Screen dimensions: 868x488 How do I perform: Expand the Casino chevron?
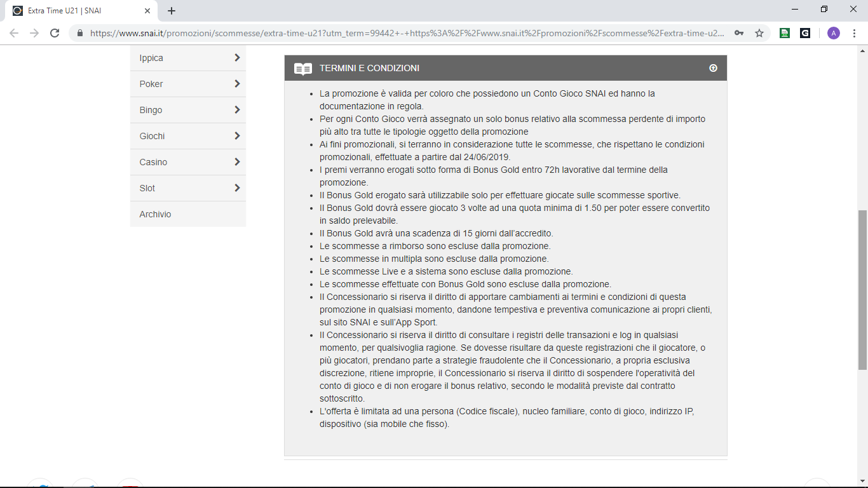point(237,162)
